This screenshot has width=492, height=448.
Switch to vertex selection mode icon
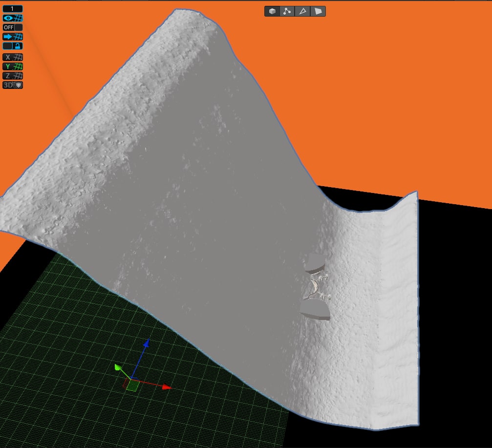pyautogui.click(x=287, y=11)
